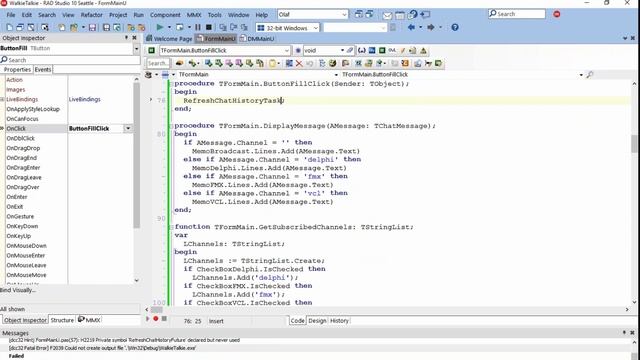Viewport: 640px width, 360px height.
Task: Click the calendar icon in top toolbar
Action: (x=400, y=15)
